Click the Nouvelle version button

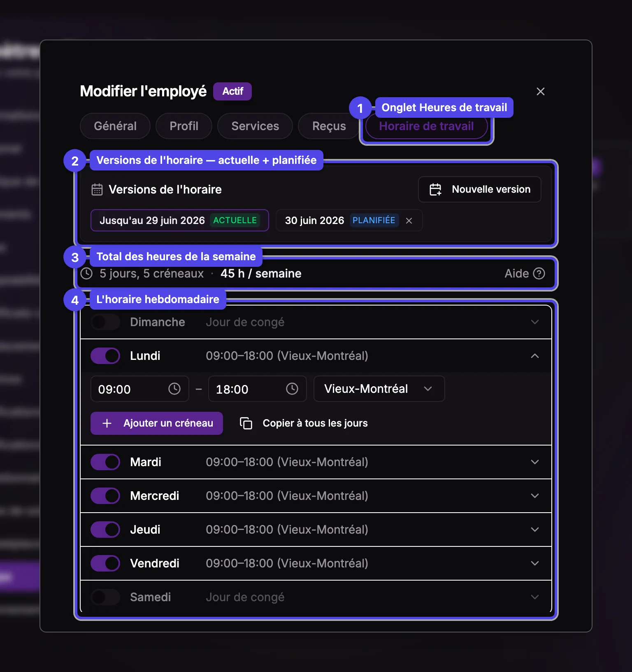(479, 189)
